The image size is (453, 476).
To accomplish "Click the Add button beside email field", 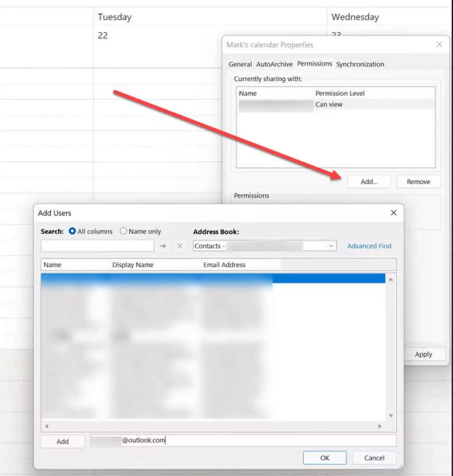I will (63, 441).
